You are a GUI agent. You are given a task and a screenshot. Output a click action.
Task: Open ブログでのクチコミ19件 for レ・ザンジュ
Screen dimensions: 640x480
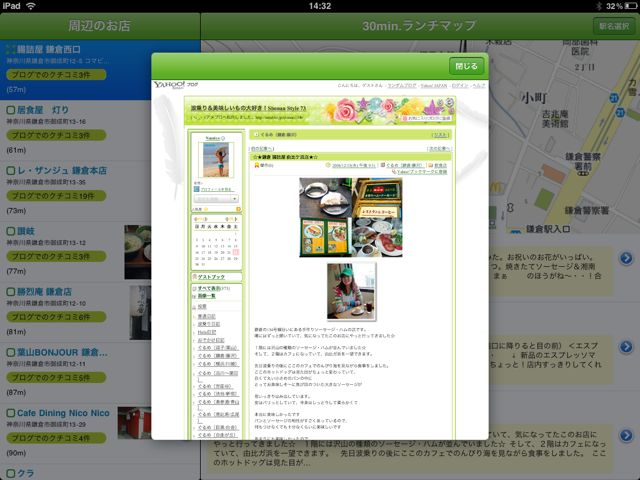click(56, 196)
